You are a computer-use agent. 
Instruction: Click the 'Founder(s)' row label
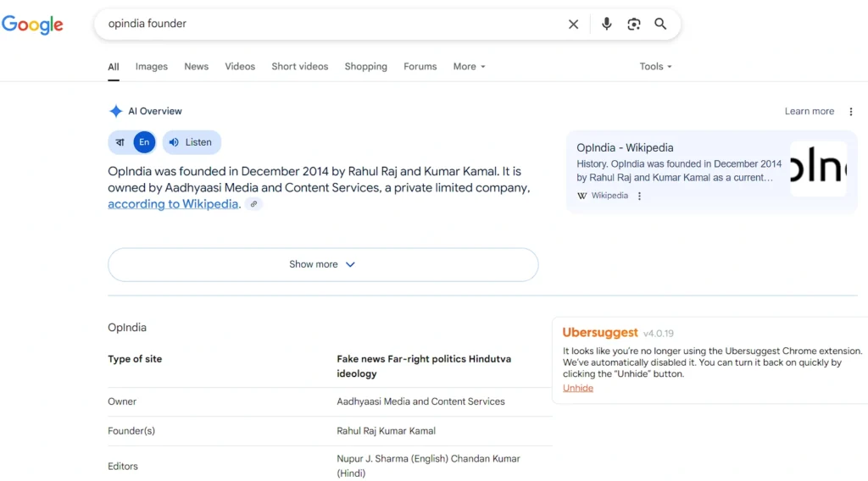point(131,431)
